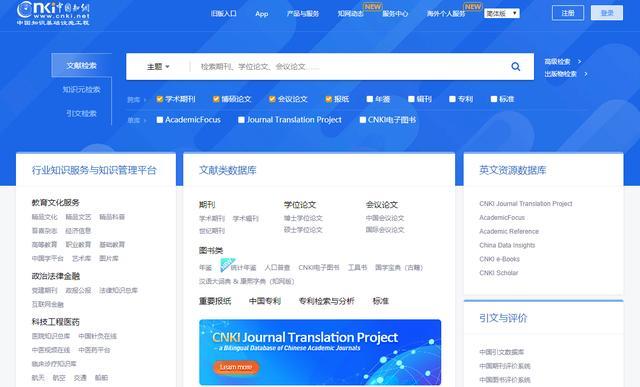Click the magnifier search icon
Viewport: 640px width, 387px height.
[516, 67]
